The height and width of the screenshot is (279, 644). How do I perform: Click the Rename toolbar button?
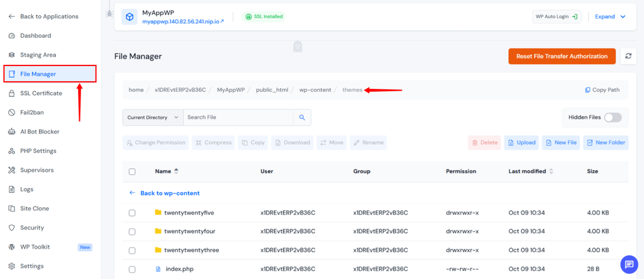click(x=369, y=142)
